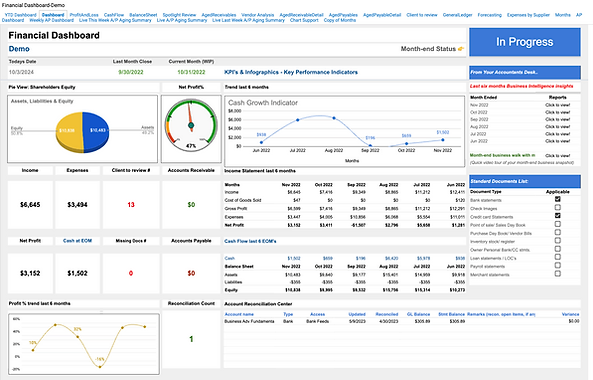Tick the Merchant statements checkbox

point(557,274)
